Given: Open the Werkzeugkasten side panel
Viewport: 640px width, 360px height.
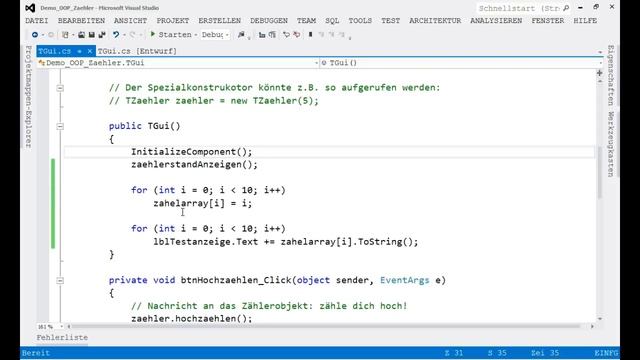Looking at the screenshot, I should pos(611,144).
